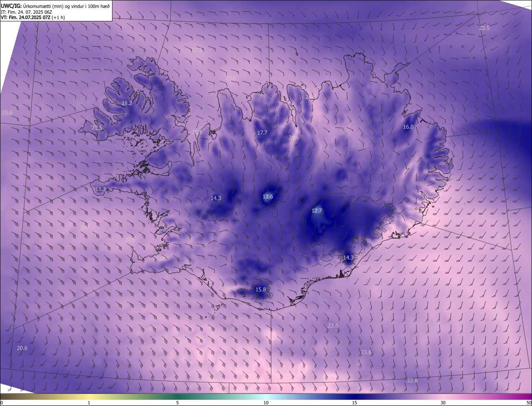
Task: Click the 18.2 label over the Westfjords
Action: pos(127,103)
